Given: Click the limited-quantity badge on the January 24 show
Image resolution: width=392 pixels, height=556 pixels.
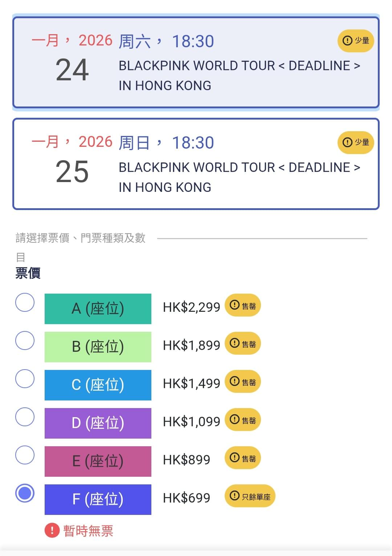Looking at the screenshot, I should [356, 41].
